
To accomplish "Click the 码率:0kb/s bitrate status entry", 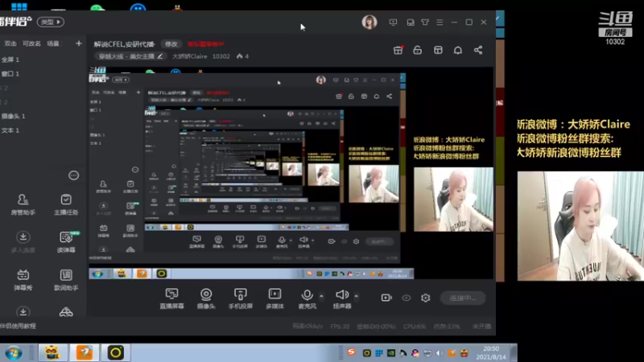I will [x=308, y=327].
